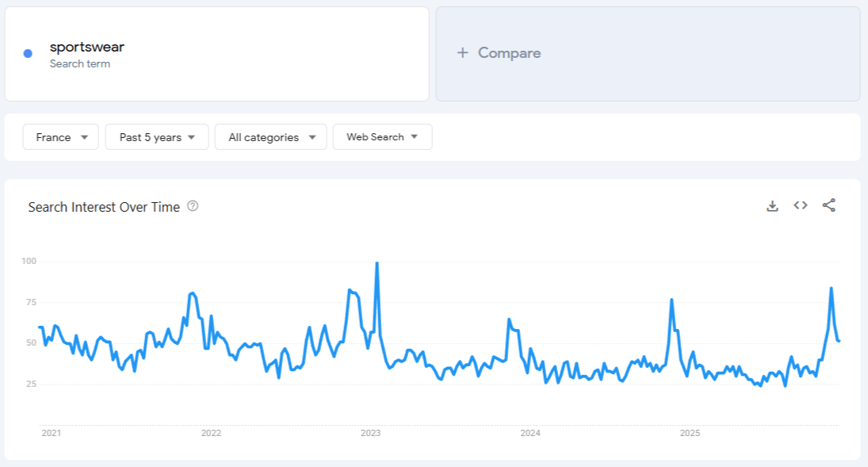Click the help icon next to Search Interest
The height and width of the screenshot is (467, 868).
[x=191, y=206]
